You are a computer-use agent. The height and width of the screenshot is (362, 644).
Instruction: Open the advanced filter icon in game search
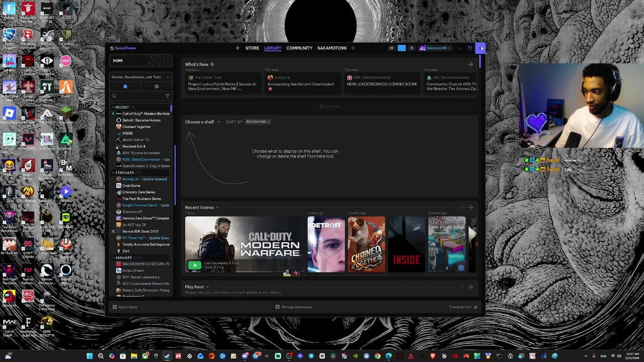[x=168, y=96]
